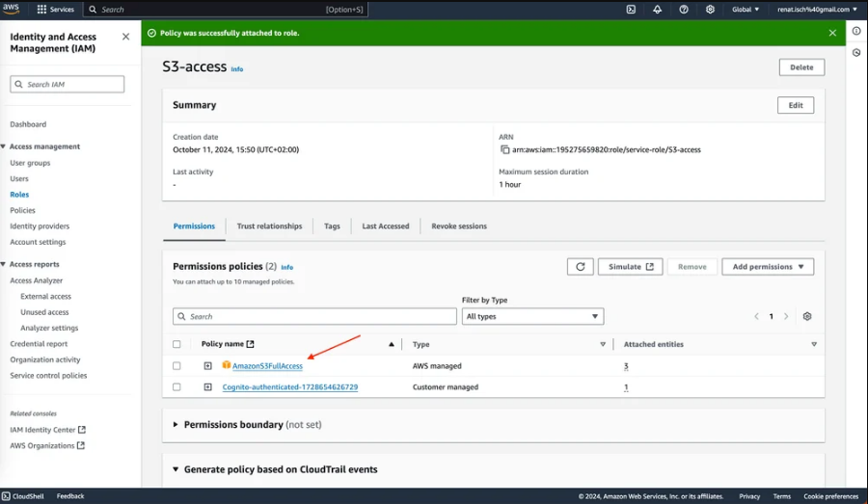Sort by Attached entities column arrow
Viewport: 868px width, 504px height.
[x=814, y=344]
